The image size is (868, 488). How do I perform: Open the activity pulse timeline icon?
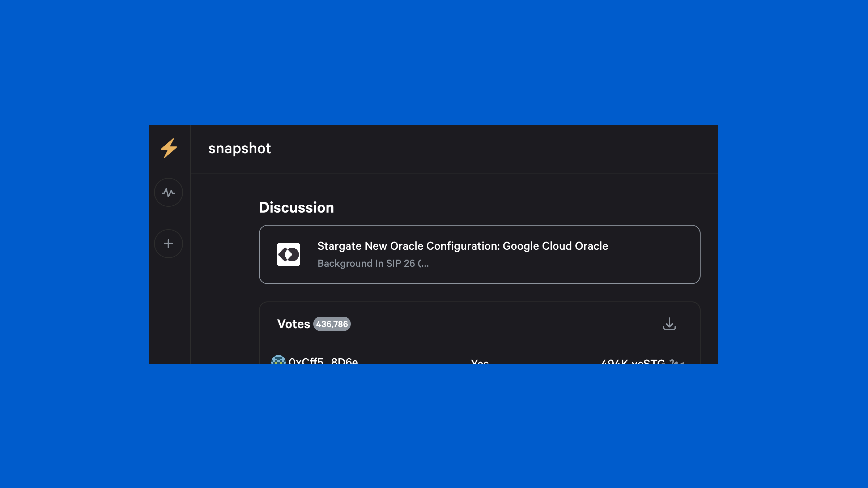tap(169, 192)
